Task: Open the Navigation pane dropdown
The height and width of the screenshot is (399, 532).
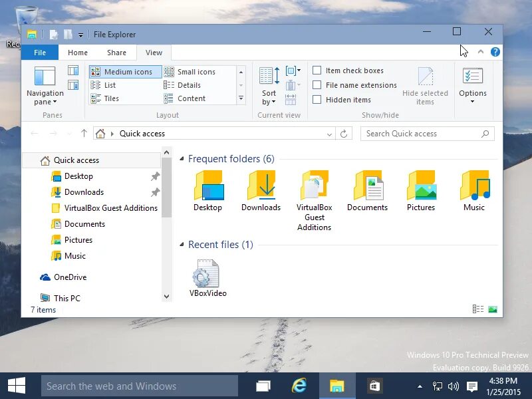Action: click(45, 86)
